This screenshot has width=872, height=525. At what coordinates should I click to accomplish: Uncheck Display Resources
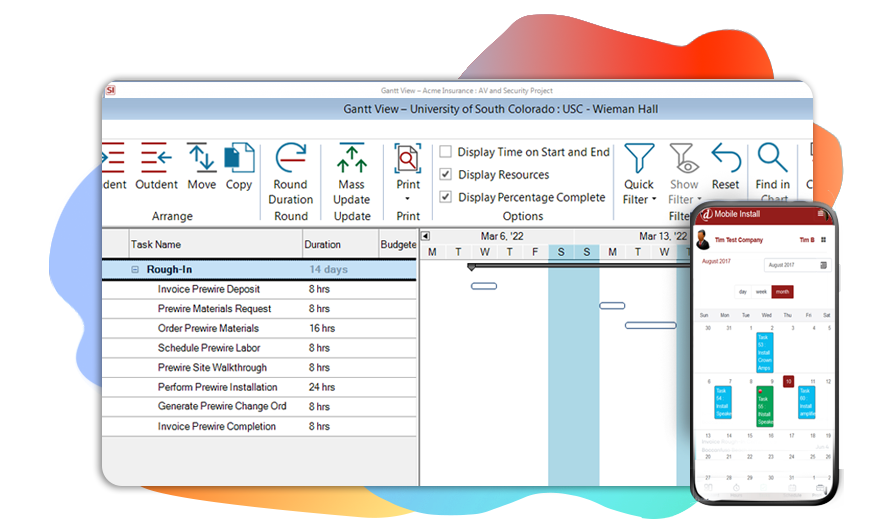(x=445, y=174)
